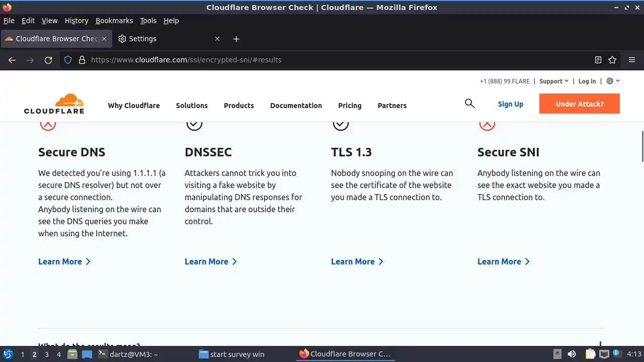
Task: Click the phone number +1 (888) 99 FLARE
Action: click(505, 81)
